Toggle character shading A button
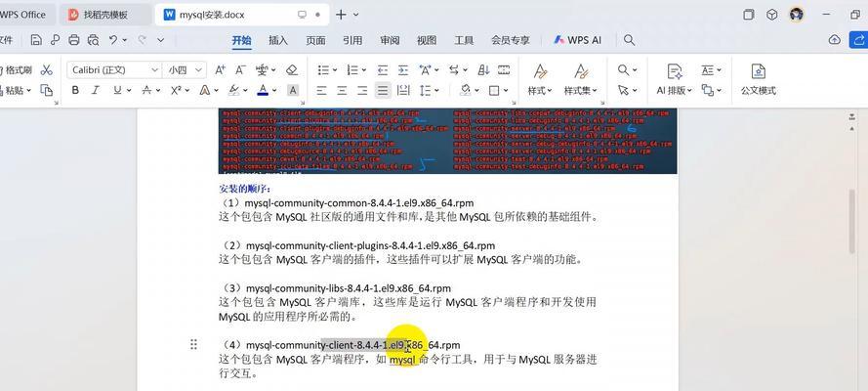This screenshot has width=868, height=391. tap(293, 90)
